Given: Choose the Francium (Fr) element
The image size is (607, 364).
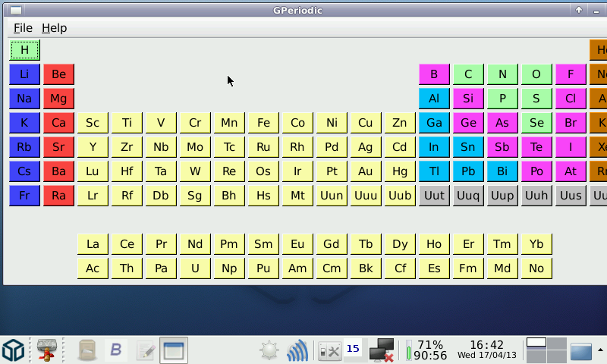Looking at the screenshot, I should tap(24, 196).
